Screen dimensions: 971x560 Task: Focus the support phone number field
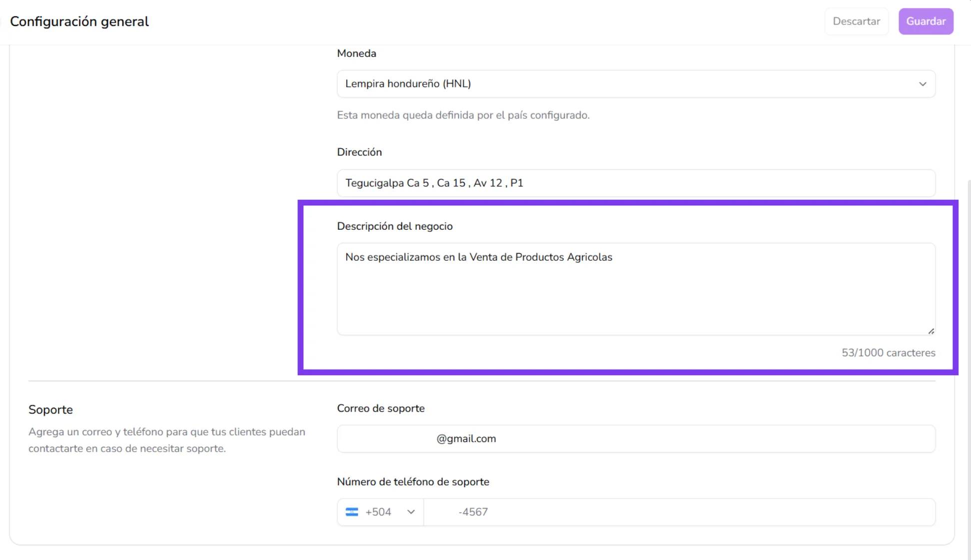coord(679,512)
